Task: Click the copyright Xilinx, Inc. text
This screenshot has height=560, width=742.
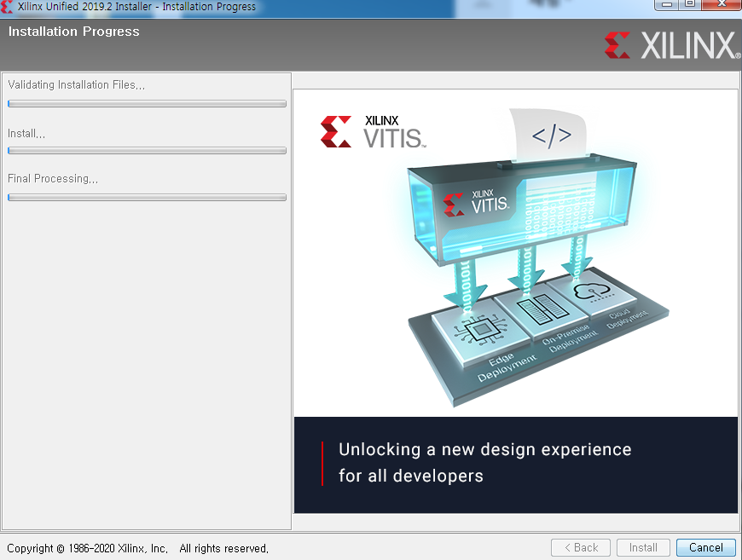Action: coord(137,549)
